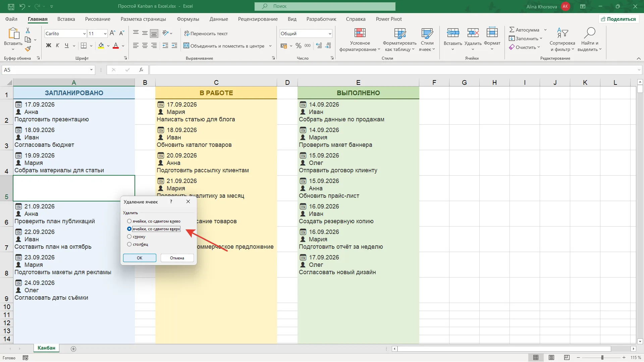Switch to Page Layout view in the status bar
This screenshot has width=644, height=362.
tap(551, 358)
